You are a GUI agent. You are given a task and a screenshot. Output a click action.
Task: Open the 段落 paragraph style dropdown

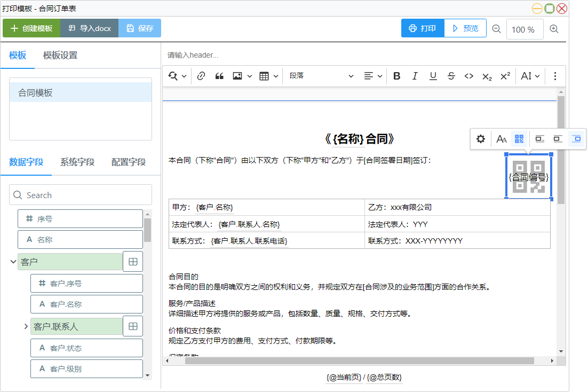pos(321,76)
